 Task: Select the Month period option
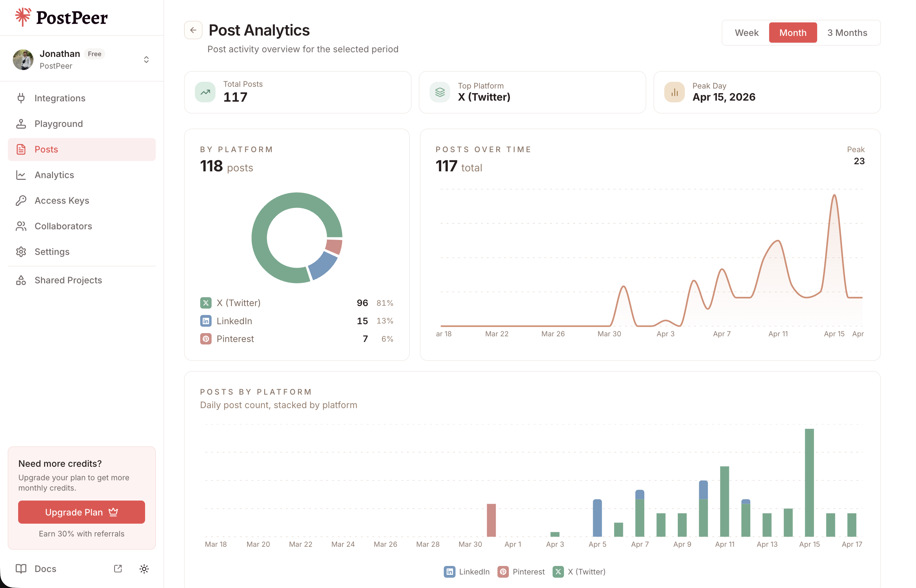793,33
